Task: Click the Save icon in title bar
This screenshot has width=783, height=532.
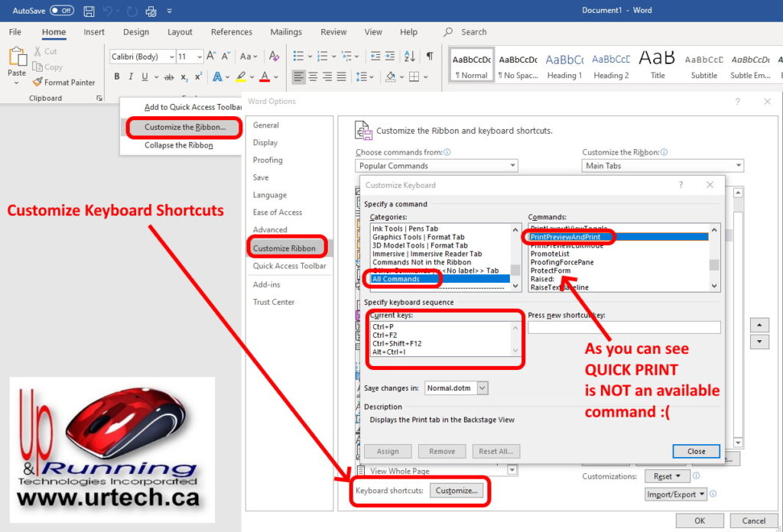Action: click(89, 11)
